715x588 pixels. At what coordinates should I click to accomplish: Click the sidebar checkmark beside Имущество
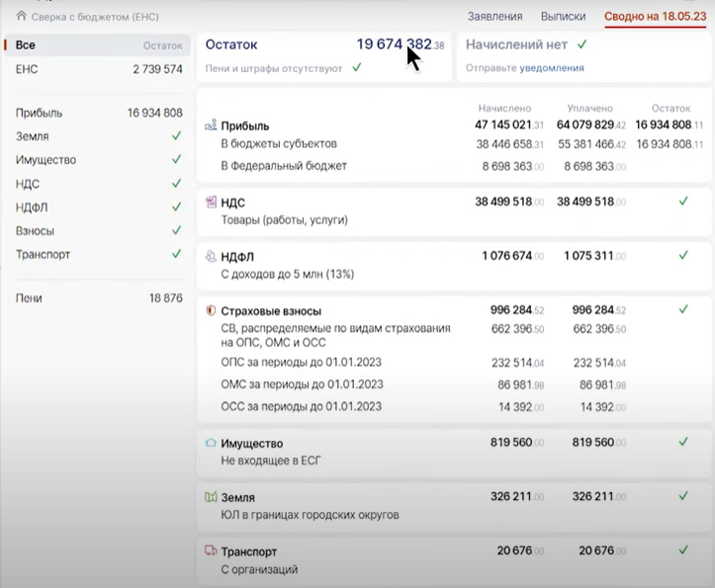click(176, 159)
